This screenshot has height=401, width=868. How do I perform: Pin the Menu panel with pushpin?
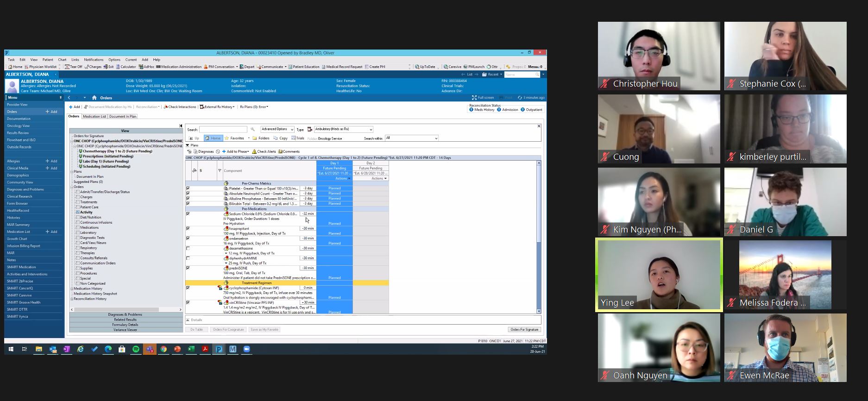[x=60, y=98]
